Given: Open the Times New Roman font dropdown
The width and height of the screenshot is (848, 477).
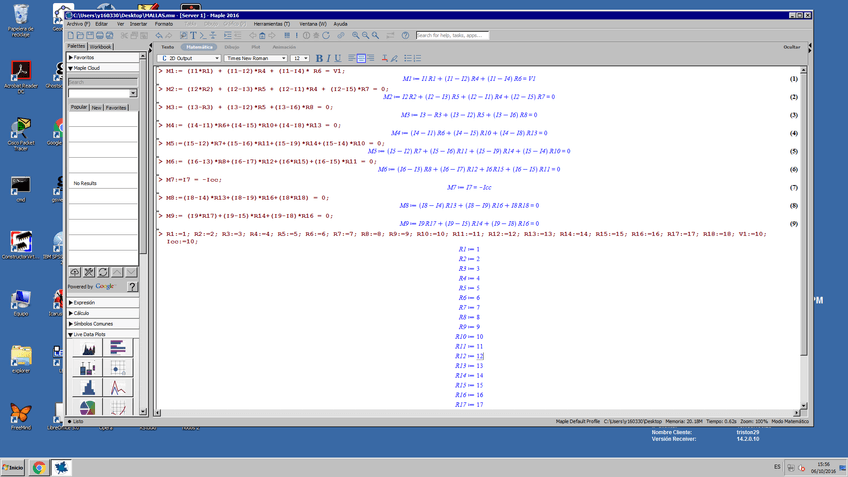Looking at the screenshot, I should point(255,59).
